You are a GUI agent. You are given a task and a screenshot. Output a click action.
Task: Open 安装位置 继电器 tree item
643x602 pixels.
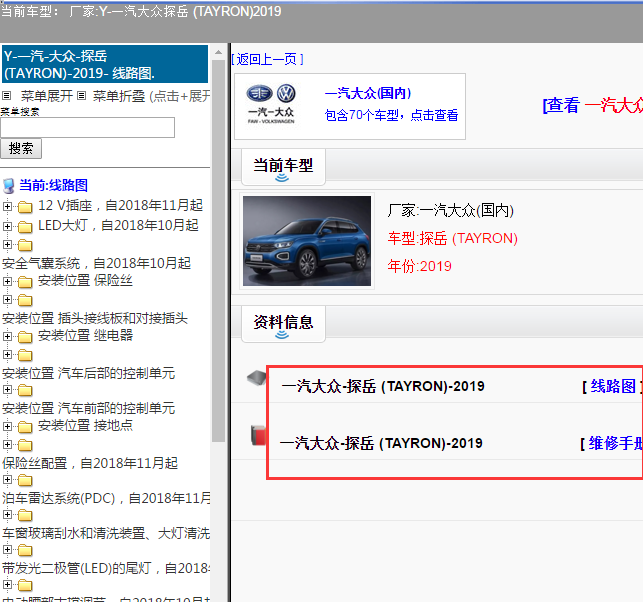[85, 335]
